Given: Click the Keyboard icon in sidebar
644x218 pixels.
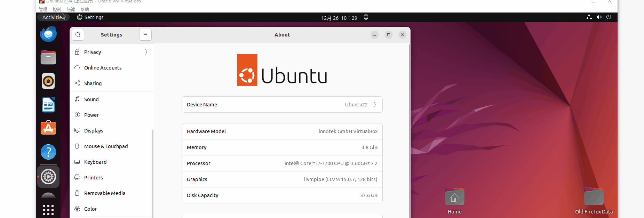Looking at the screenshot, I should click(77, 162).
